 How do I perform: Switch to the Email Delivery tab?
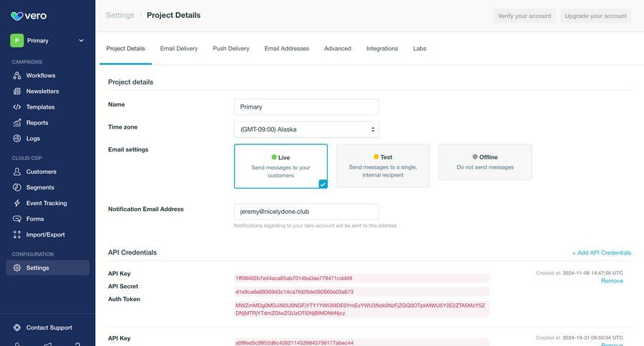(x=179, y=49)
